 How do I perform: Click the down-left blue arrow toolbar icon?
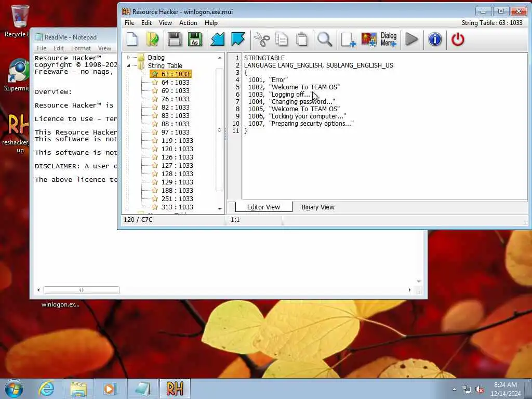click(218, 39)
